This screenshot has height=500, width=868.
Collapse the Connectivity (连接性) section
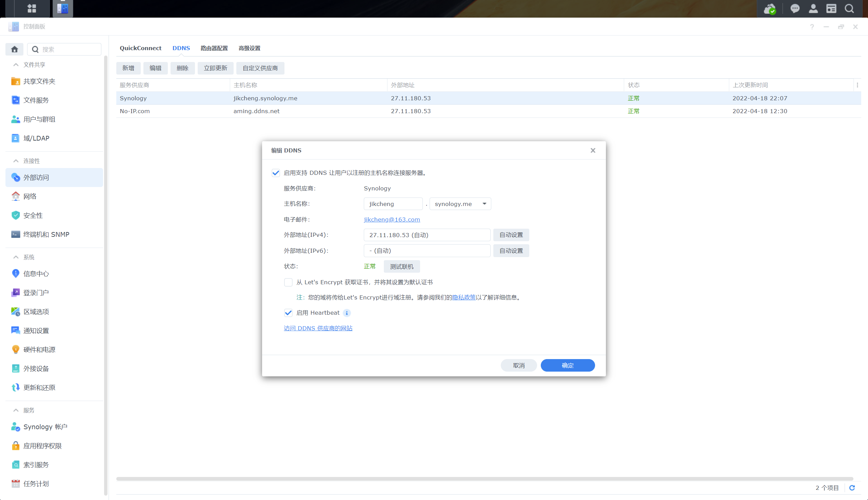click(x=16, y=161)
